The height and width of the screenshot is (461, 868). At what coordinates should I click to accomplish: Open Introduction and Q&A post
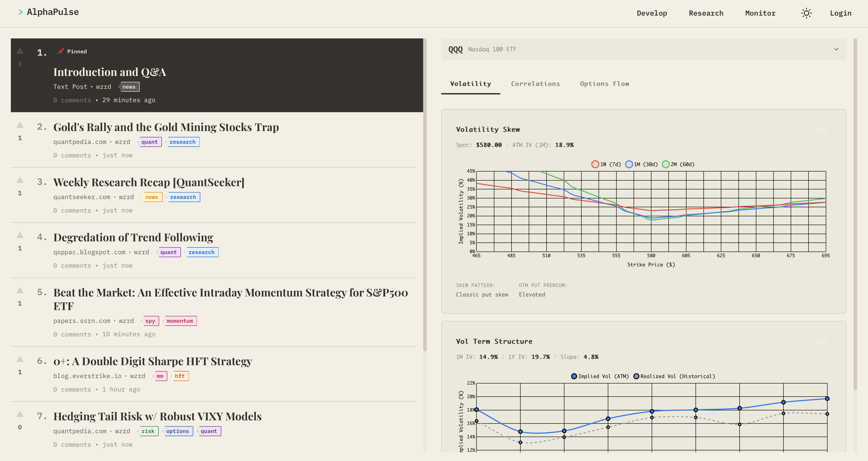109,72
